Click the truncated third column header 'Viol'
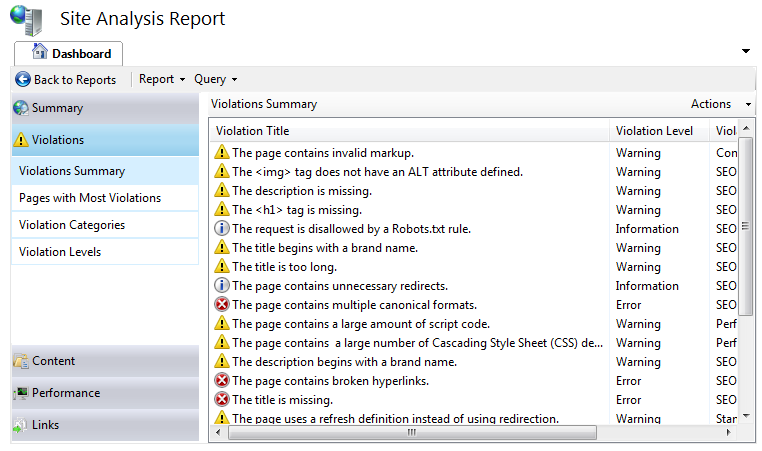762x451 pixels. tap(726, 131)
